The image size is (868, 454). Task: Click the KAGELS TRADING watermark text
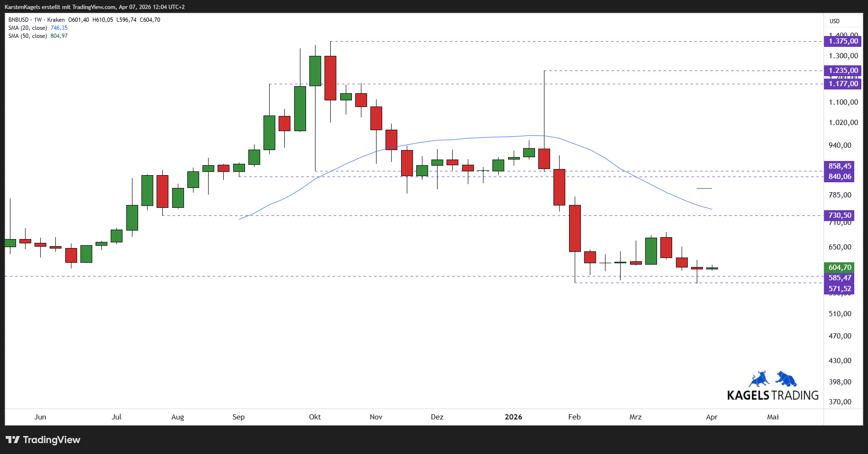tap(772, 395)
